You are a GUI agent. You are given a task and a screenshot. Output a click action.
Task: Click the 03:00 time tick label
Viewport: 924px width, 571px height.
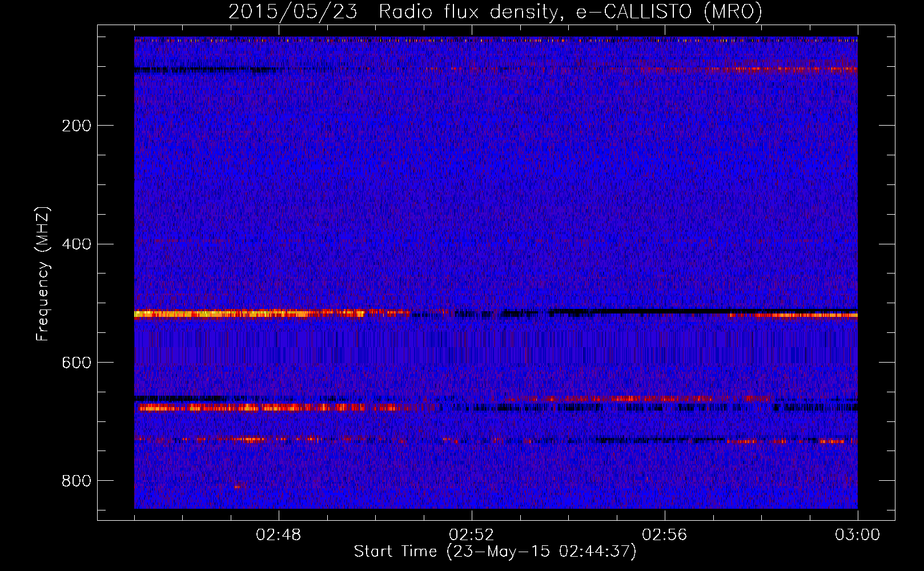pos(857,535)
